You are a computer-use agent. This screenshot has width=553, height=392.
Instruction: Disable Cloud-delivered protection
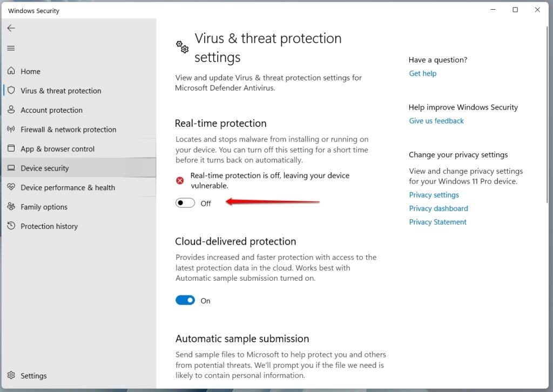(x=185, y=300)
